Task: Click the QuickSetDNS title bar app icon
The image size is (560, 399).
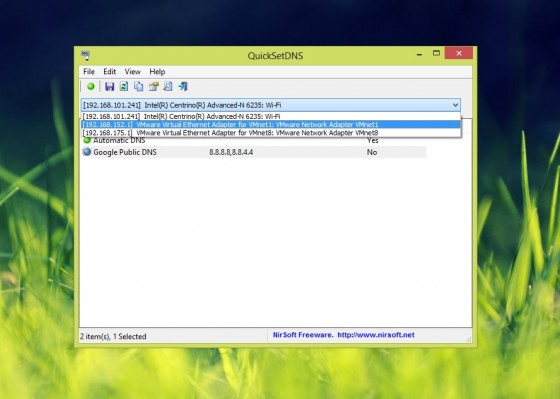Action: tap(86, 55)
